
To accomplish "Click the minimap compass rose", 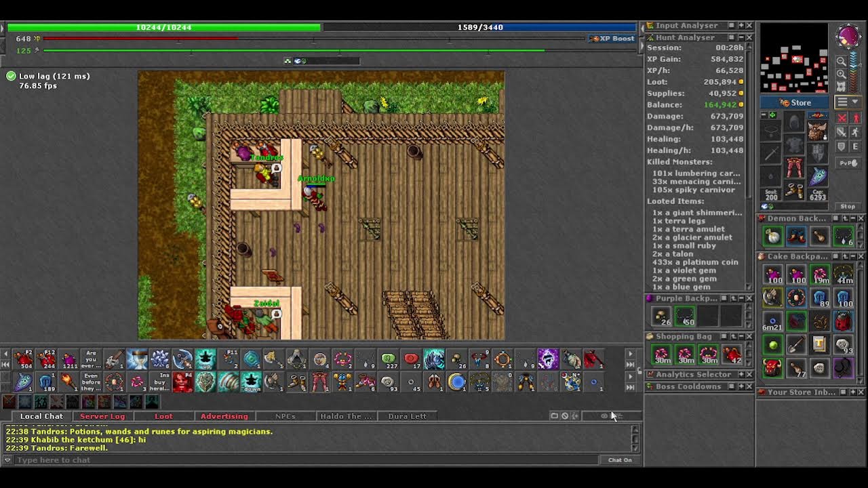I will coord(848,37).
